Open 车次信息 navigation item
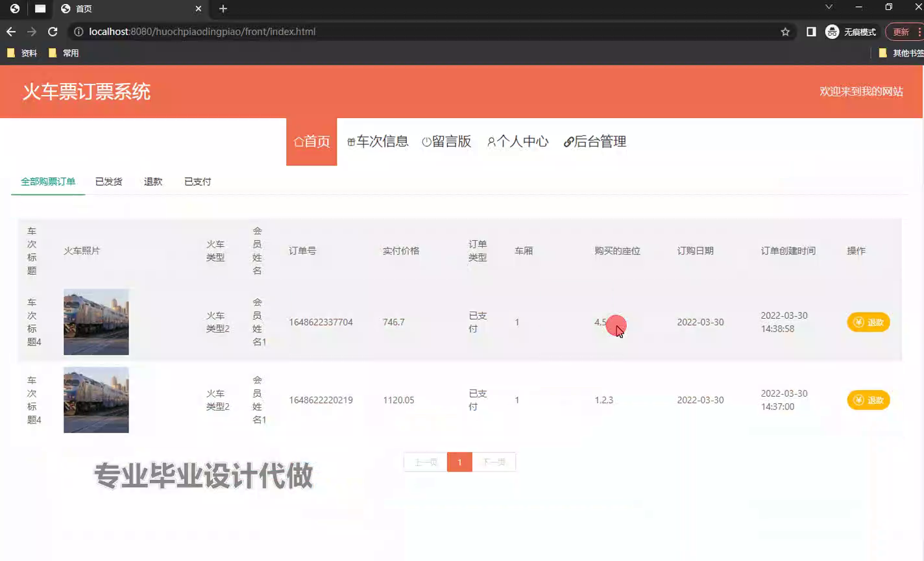The width and height of the screenshot is (924, 561). point(378,142)
